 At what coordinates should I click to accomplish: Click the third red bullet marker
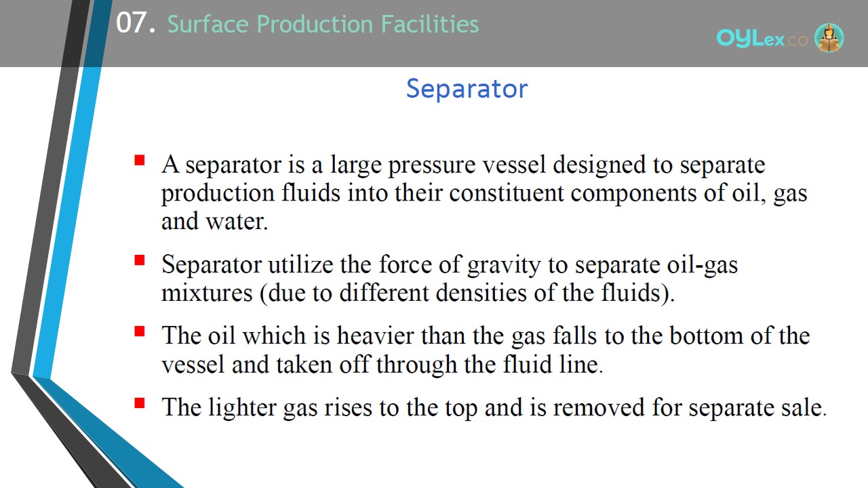click(x=140, y=331)
